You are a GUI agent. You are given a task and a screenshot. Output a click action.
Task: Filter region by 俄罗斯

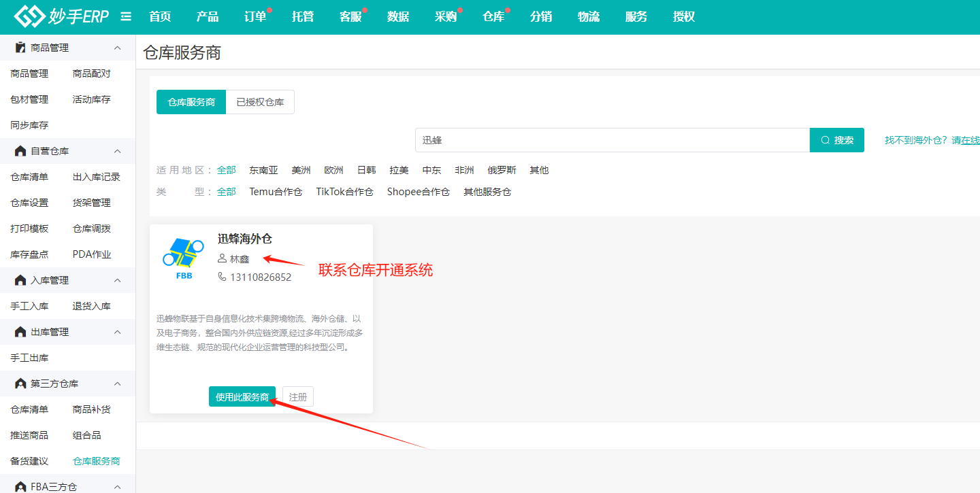click(x=502, y=170)
